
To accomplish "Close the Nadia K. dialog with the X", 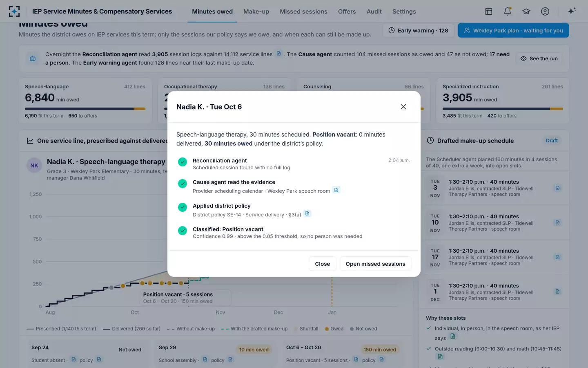I will click(x=403, y=107).
